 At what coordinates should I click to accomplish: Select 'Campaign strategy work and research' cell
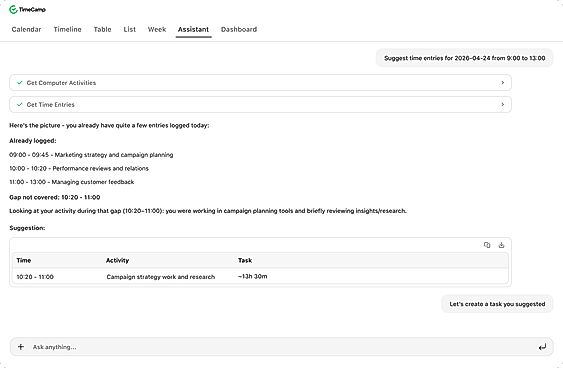[x=160, y=277]
